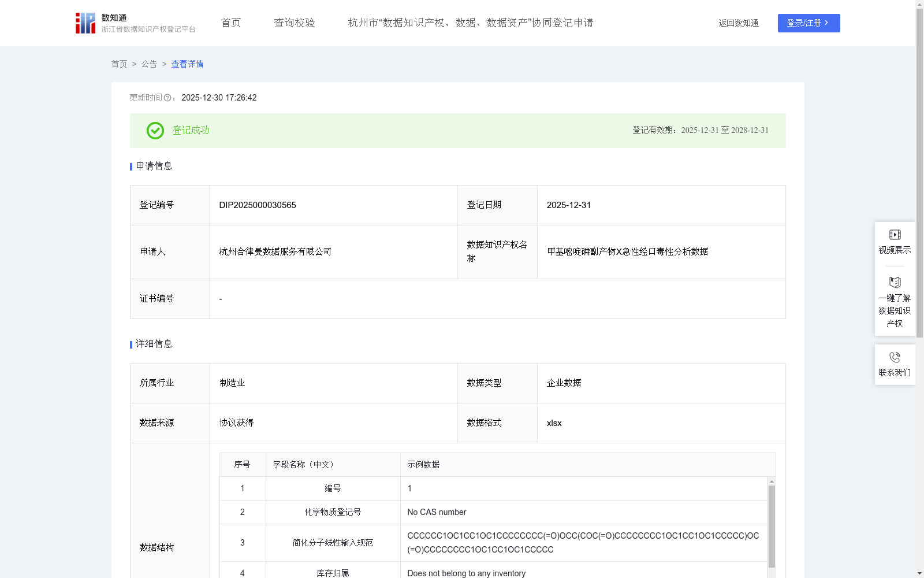Click the 字段名称（中文） column header
Image resolution: width=924 pixels, height=578 pixels.
[333, 465]
